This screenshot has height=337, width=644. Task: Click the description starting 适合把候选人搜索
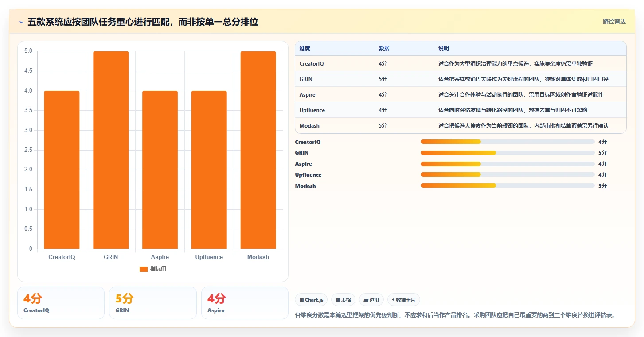pos(523,126)
